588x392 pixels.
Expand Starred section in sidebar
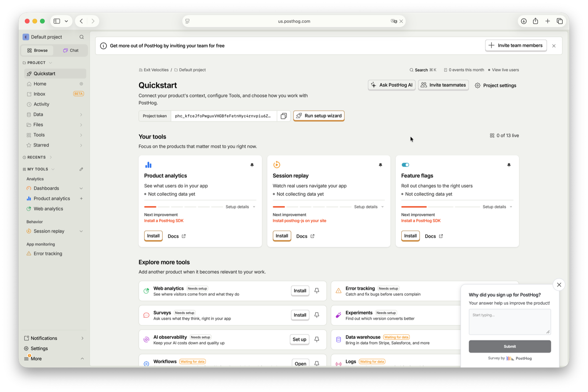pos(81,145)
